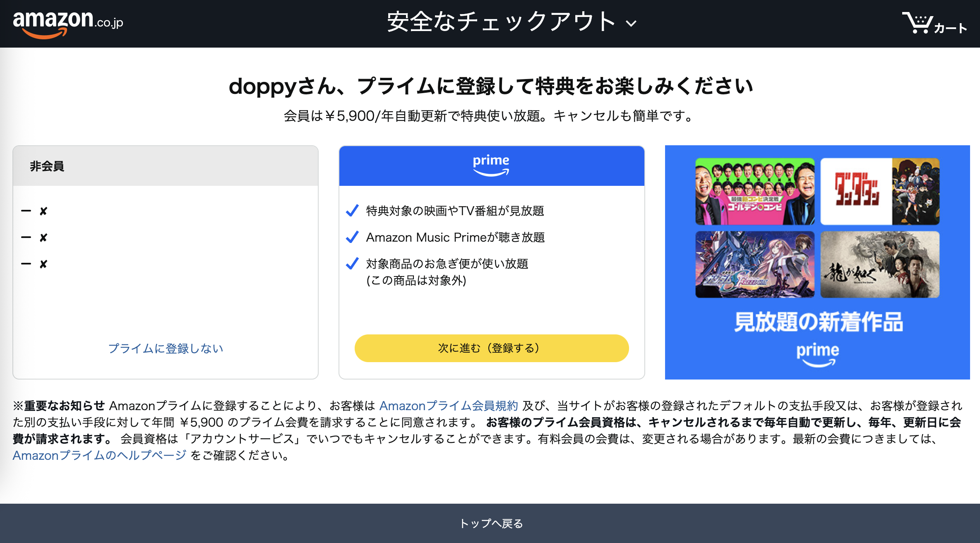Click プライムに登録しない link
Screen dimensions: 980x543
(x=166, y=348)
